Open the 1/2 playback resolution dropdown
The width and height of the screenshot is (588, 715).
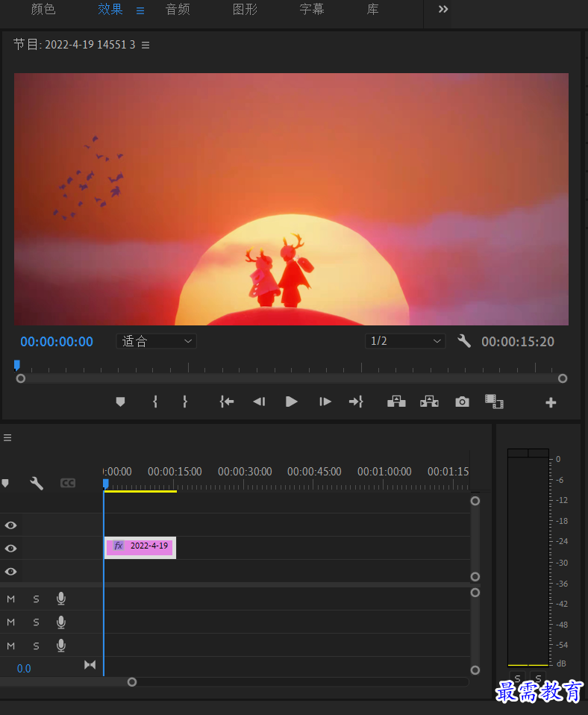[x=405, y=341]
